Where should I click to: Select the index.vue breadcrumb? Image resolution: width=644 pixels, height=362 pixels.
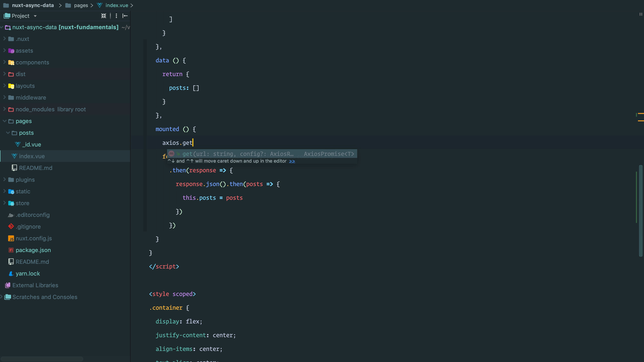tap(117, 5)
